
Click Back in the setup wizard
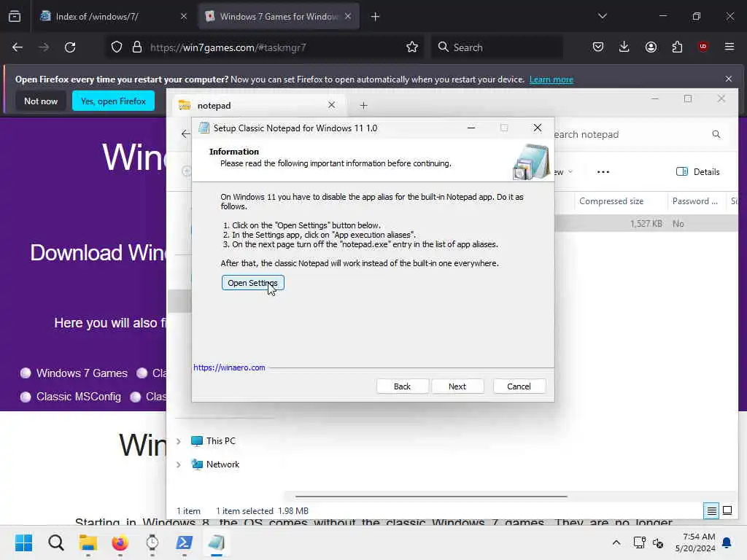[x=402, y=386]
